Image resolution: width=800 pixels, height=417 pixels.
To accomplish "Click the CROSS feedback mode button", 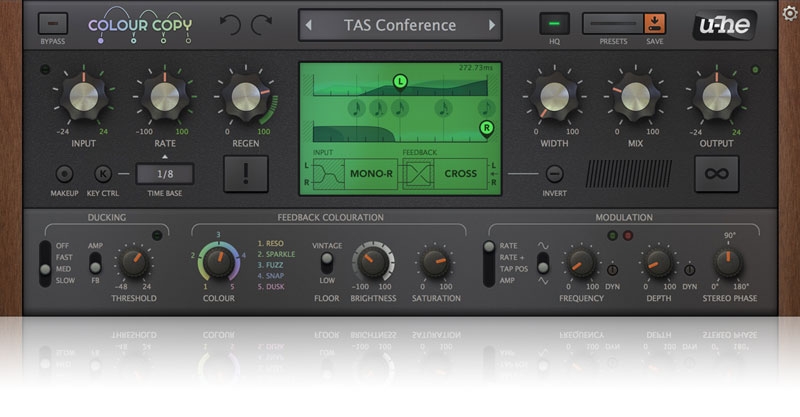I will coord(460,173).
